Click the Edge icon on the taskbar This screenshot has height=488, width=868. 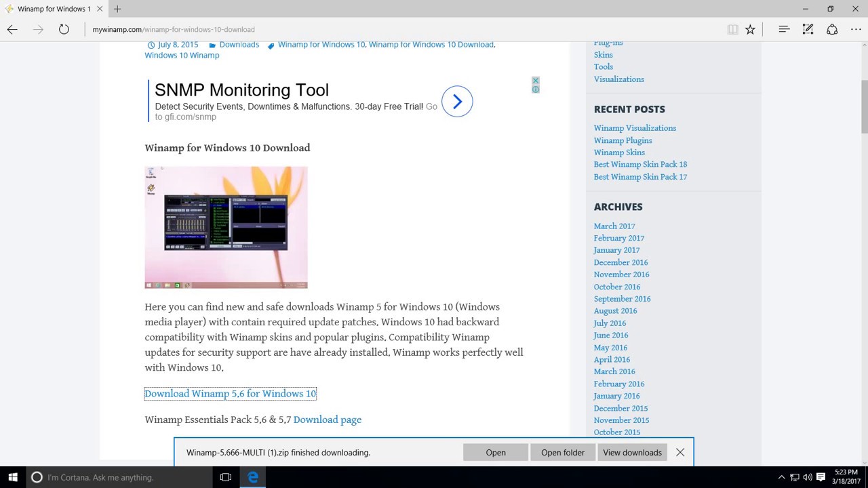coord(253,477)
